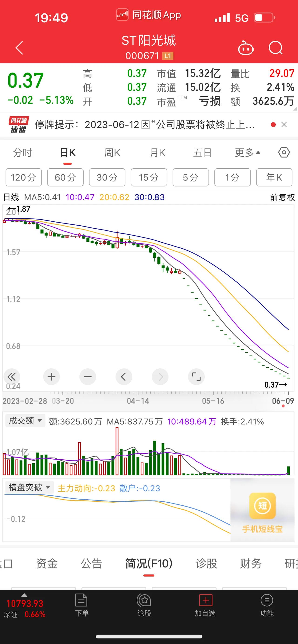Open the 财务 tab
The height and width of the screenshot is (644, 298).
(x=251, y=564)
